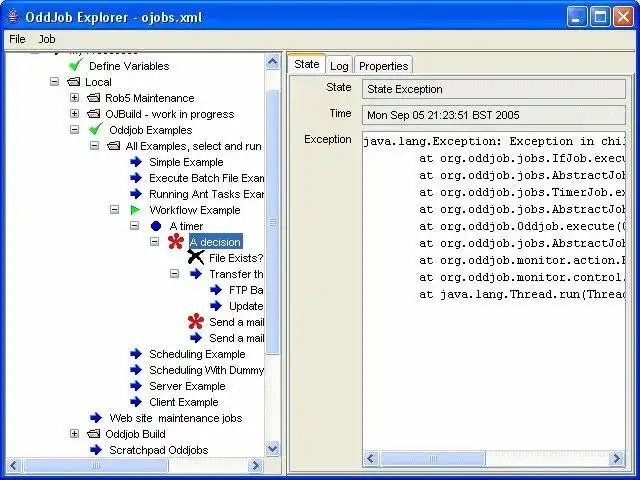Click tree panel horizontal scrollbar thumb

tap(96, 465)
